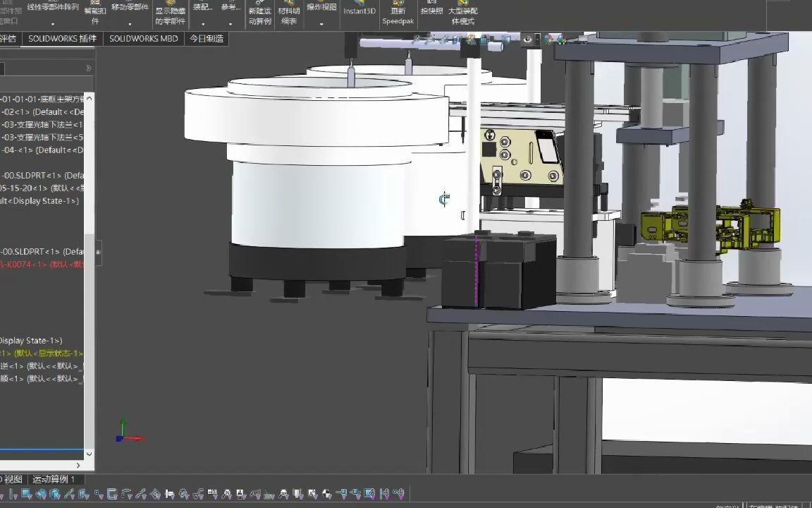
Task: Open the SOLIDWORKS MBD tab
Action: [x=143, y=39]
